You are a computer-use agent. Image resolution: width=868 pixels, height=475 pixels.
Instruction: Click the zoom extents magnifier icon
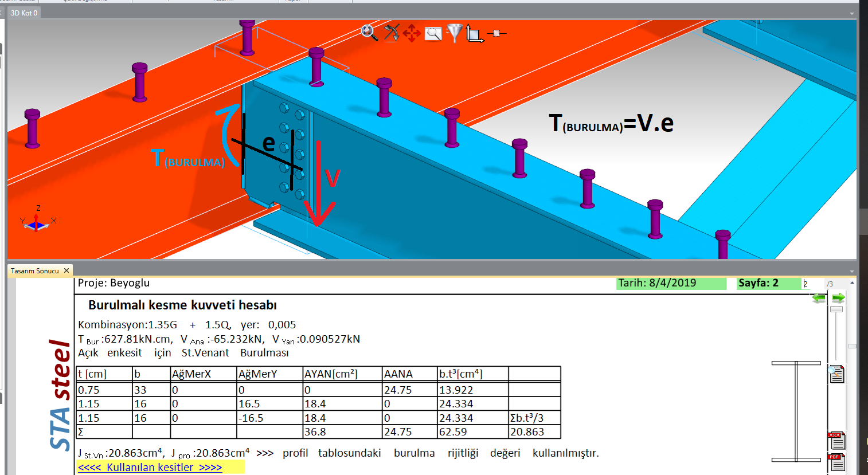click(x=369, y=33)
